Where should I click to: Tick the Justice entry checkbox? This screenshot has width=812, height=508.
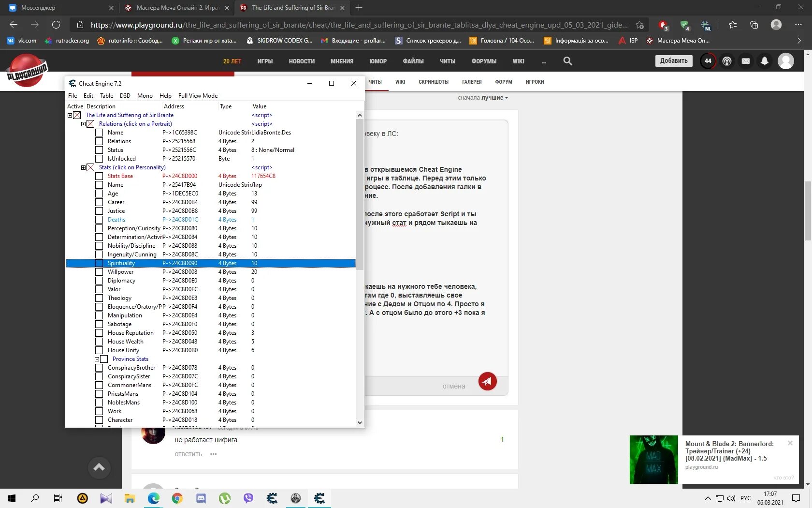pyautogui.click(x=99, y=211)
